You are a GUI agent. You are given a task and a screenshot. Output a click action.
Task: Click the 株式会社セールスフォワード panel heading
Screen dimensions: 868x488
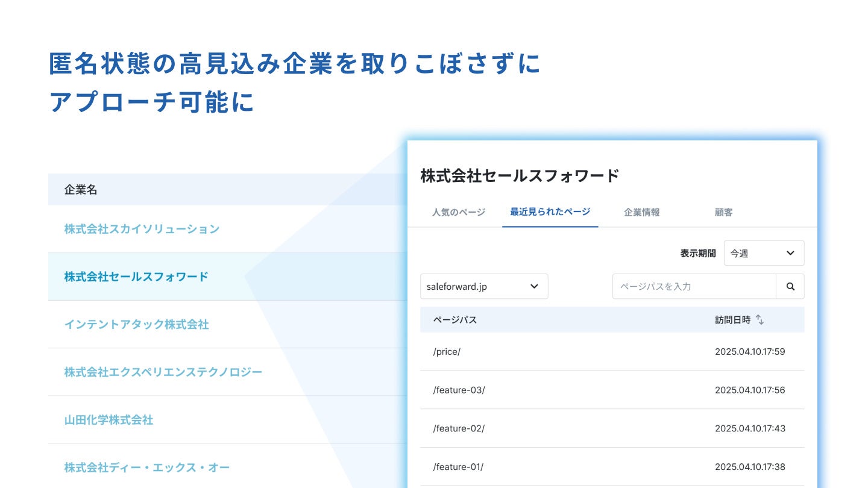pos(520,176)
